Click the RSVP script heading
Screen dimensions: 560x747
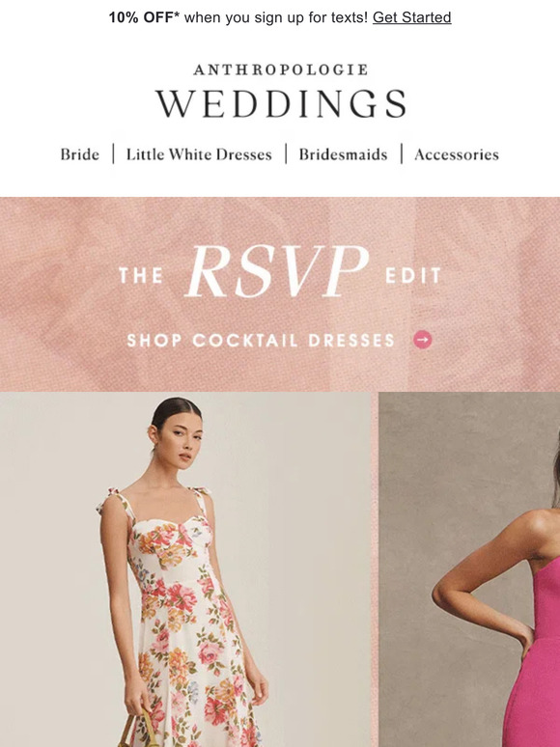(x=276, y=271)
